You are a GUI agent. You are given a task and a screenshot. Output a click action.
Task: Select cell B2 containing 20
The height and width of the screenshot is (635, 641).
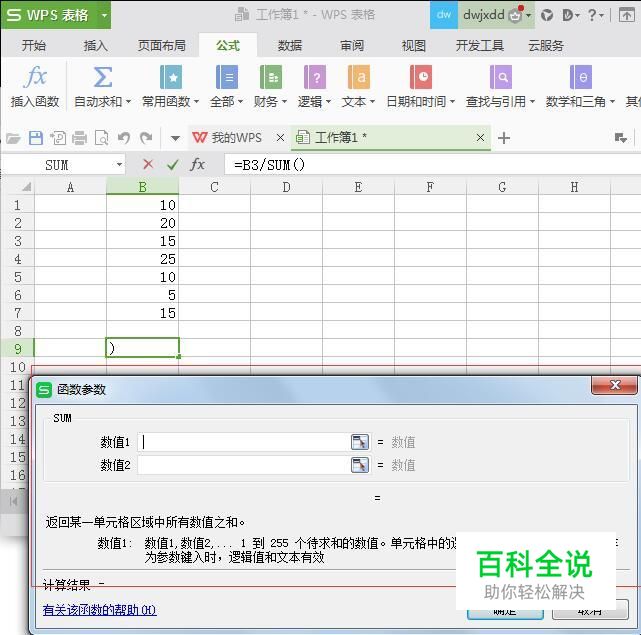(142, 223)
